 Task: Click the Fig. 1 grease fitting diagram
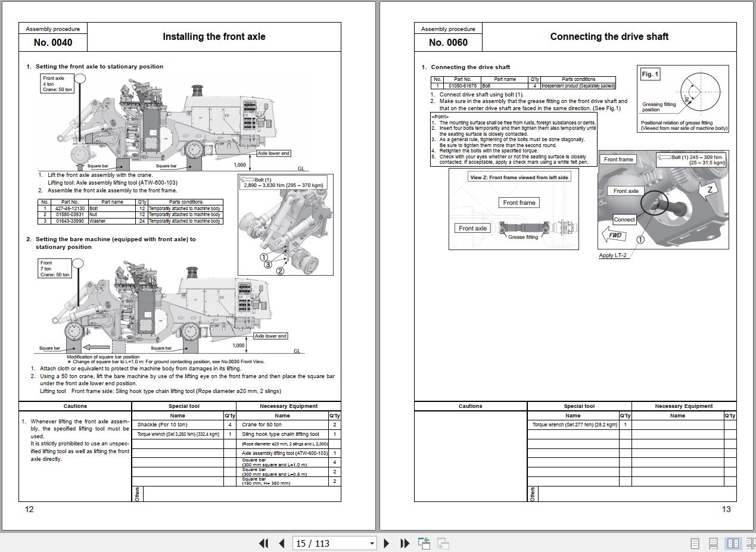(683, 99)
